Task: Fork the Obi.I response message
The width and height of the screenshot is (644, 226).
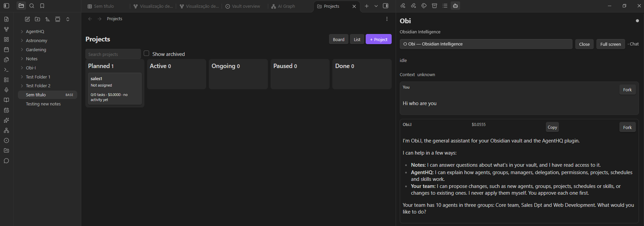Action: (x=627, y=127)
